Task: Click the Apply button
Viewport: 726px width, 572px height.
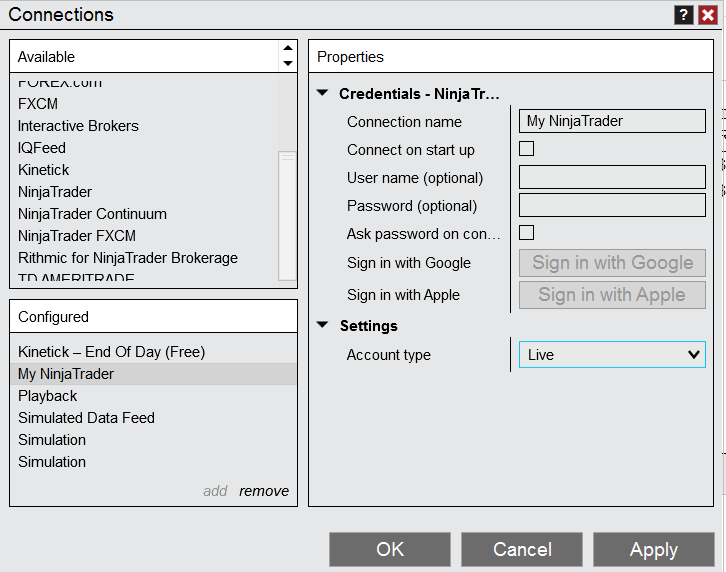Action: click(x=654, y=549)
